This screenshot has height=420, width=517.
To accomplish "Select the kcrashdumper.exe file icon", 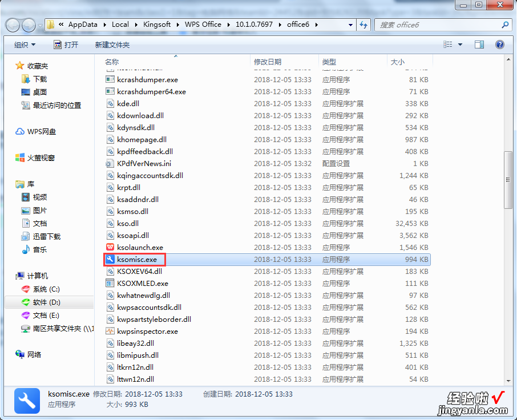I will point(110,79).
